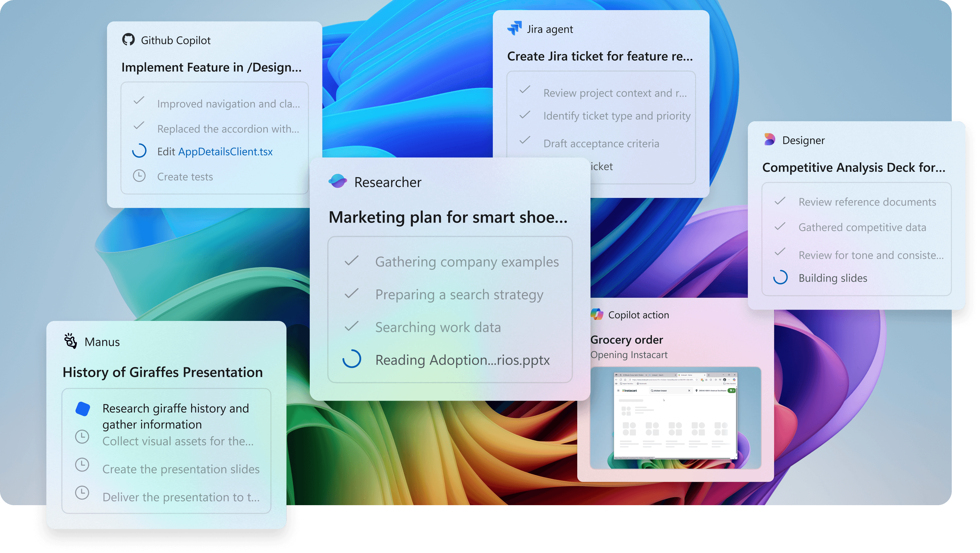Click the "Reading Adoption...rios.pptx" step text

tap(463, 360)
